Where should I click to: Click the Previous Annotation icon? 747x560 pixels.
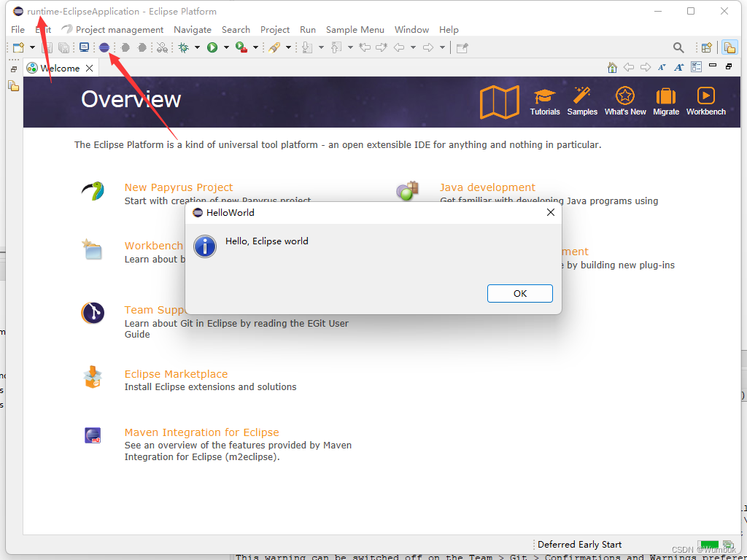click(x=336, y=47)
